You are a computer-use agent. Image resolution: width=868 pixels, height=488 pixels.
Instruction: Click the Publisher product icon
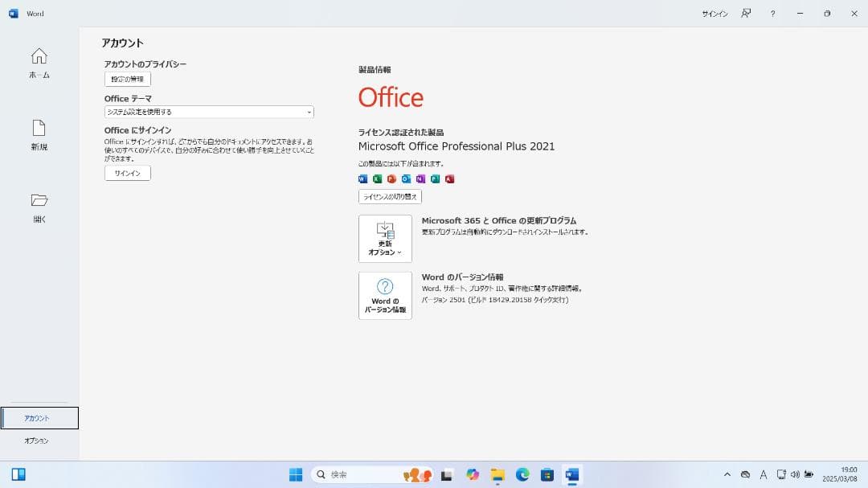coord(435,178)
